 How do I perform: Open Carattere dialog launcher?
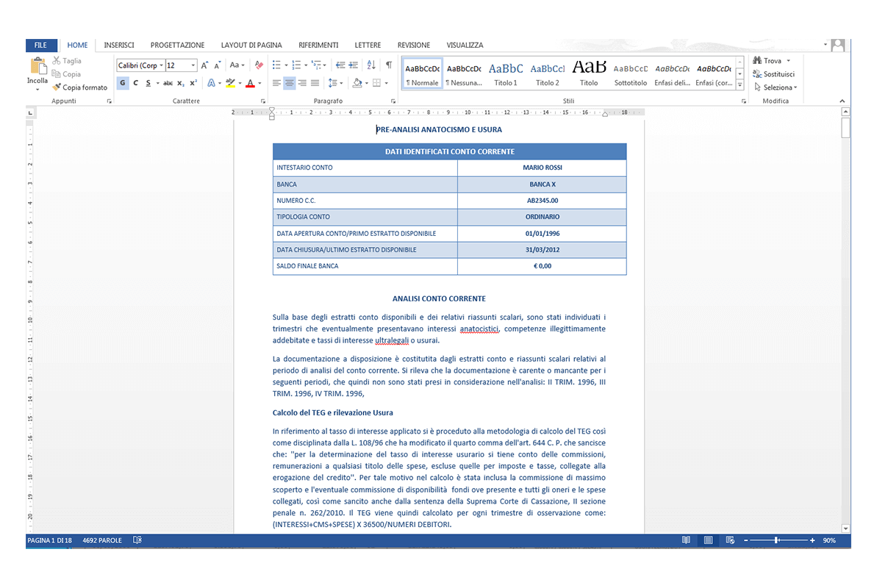click(x=263, y=101)
